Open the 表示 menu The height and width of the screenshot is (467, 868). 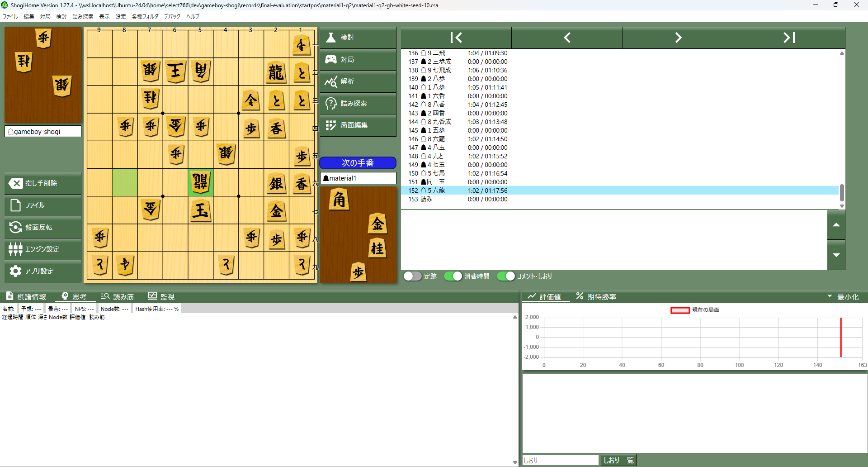tap(104, 16)
